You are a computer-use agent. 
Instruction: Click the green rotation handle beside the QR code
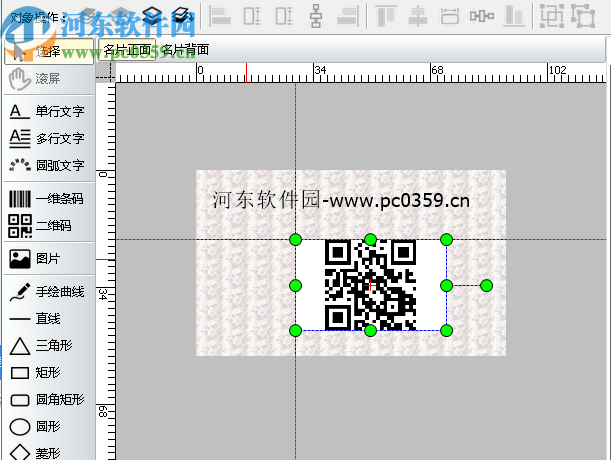(x=486, y=285)
